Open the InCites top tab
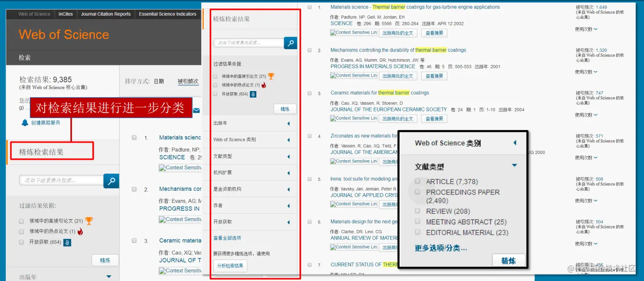Viewport: 644px width, 281px height. pos(66,14)
